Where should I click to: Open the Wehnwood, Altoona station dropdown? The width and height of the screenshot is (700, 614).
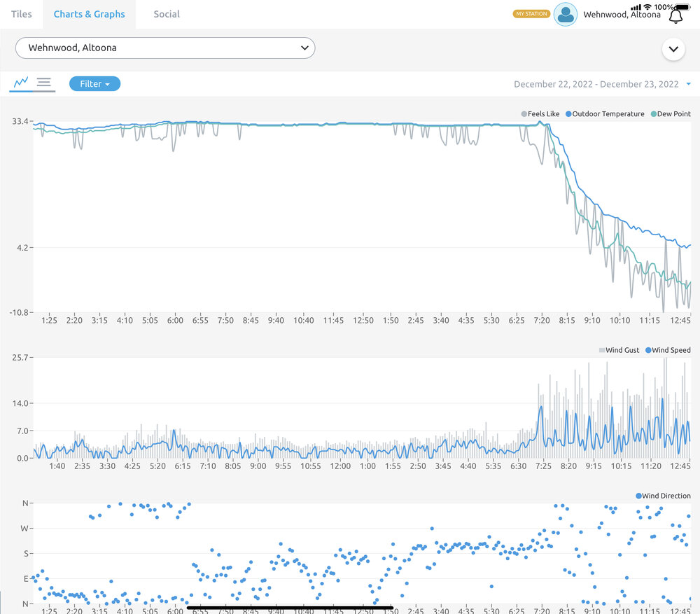165,48
